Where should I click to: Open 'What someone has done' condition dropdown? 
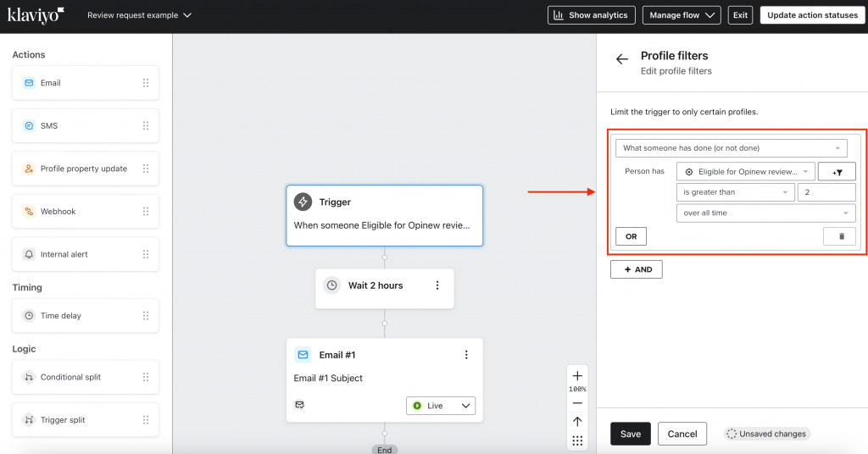click(732, 148)
